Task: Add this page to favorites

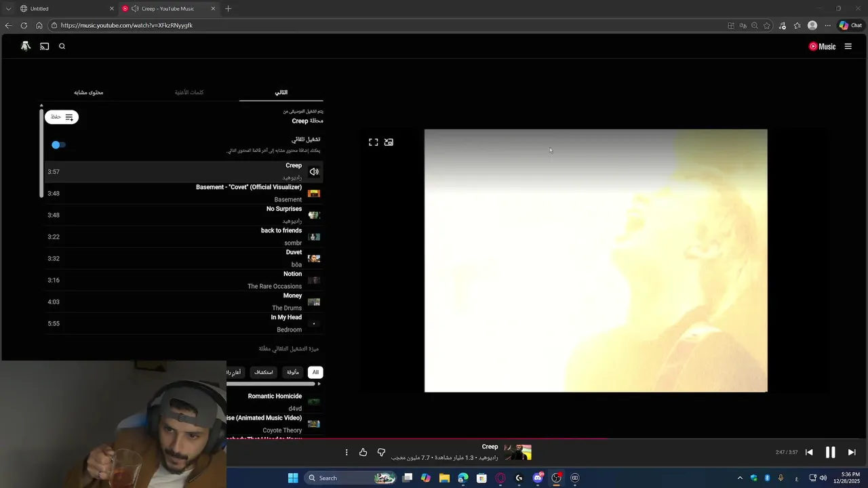Action: pos(767,25)
